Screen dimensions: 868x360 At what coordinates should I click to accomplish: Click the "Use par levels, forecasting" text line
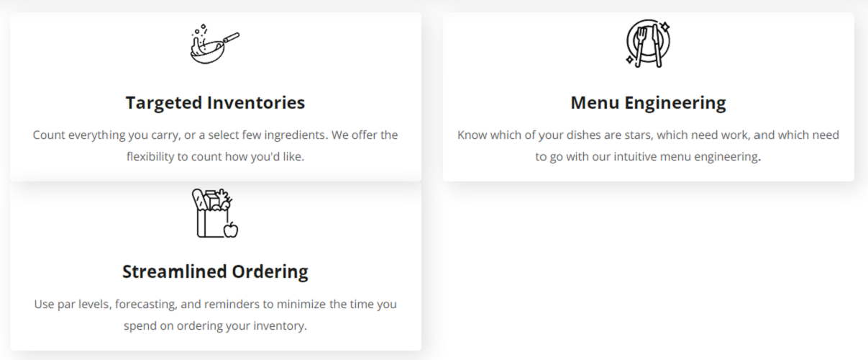pyautogui.click(x=215, y=304)
